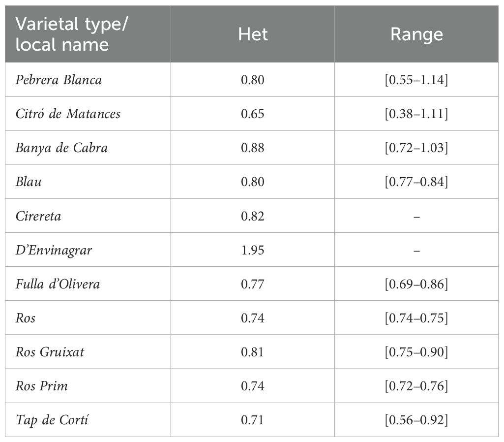This screenshot has width=504, height=442.
Task: Click Het value 0.88 for Banya de Cabra
Action: pyautogui.click(x=253, y=148)
